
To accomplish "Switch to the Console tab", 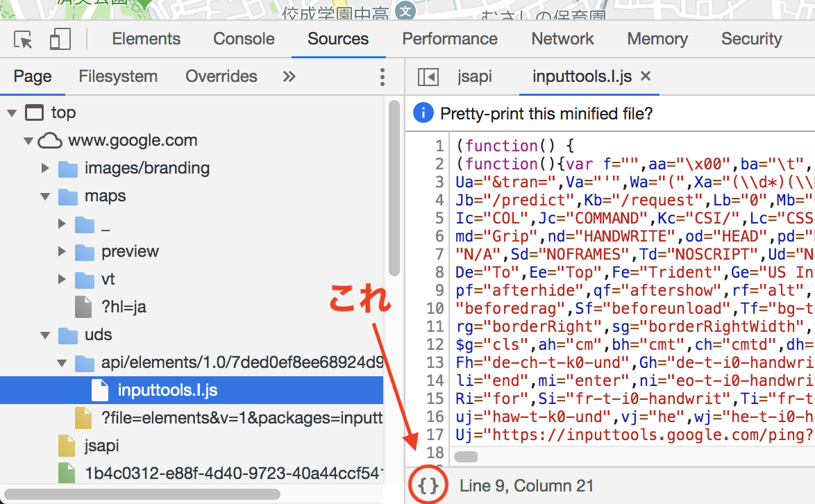I will point(244,40).
